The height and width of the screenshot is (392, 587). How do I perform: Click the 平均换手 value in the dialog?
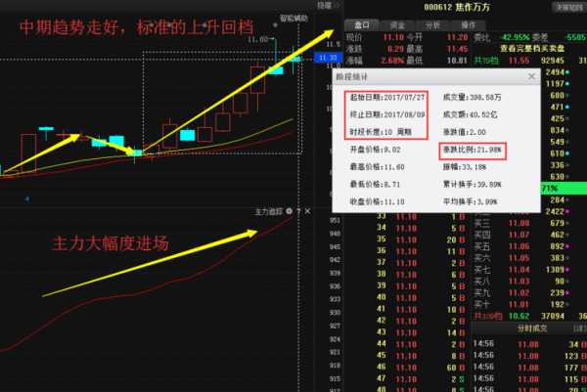[x=470, y=201]
